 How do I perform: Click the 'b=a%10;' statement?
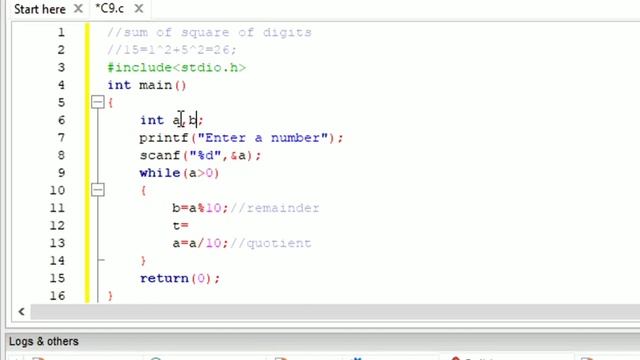(200, 208)
